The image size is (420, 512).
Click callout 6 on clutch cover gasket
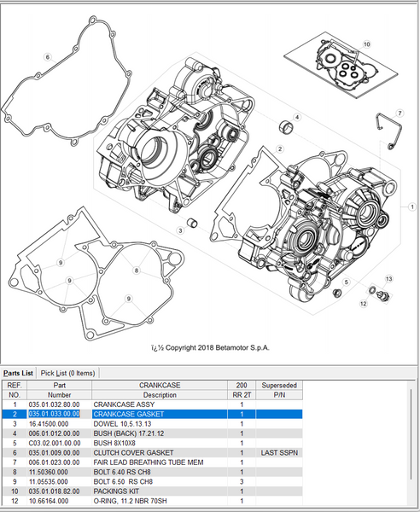48,57
